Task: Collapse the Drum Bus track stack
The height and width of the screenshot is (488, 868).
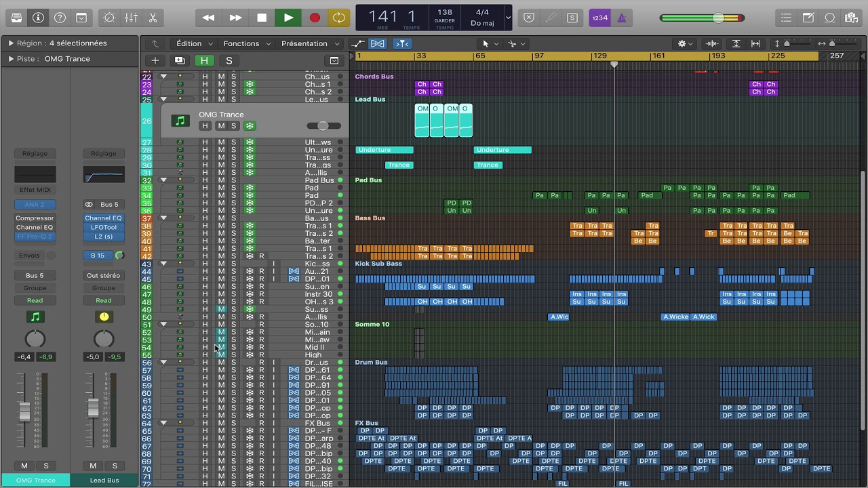Action: (163, 363)
